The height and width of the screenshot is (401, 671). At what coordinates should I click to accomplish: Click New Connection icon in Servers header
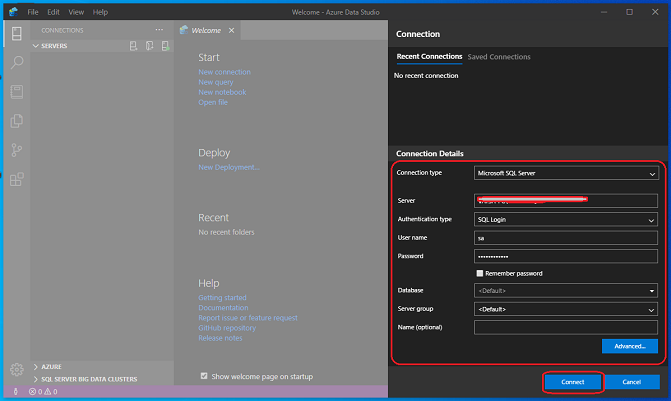tap(134, 46)
